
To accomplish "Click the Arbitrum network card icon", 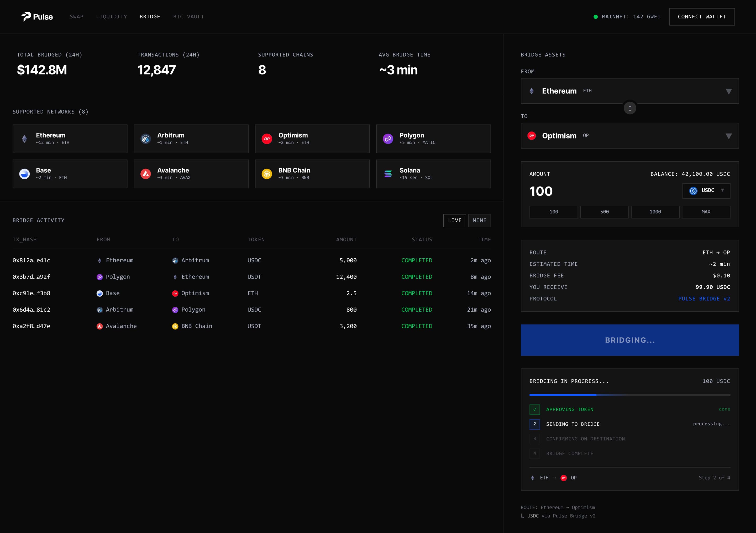I will coord(145,139).
